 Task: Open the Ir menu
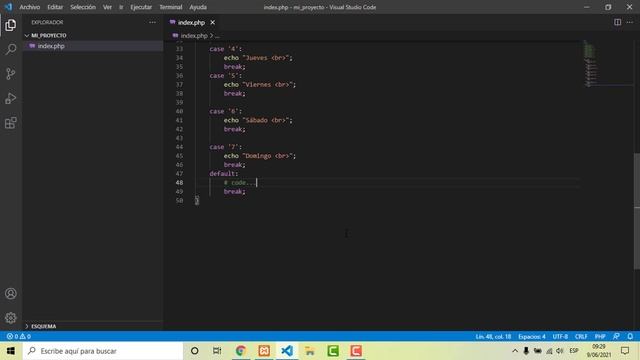tap(121, 7)
